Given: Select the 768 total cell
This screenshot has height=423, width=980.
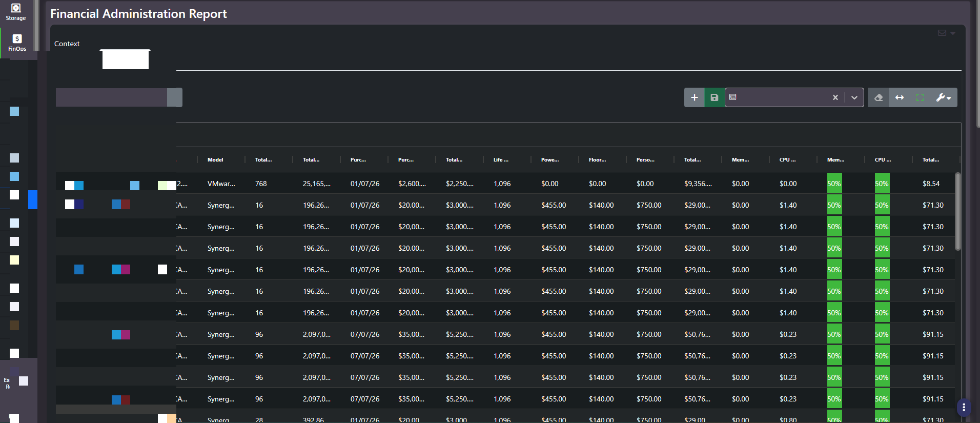Looking at the screenshot, I should point(261,184).
